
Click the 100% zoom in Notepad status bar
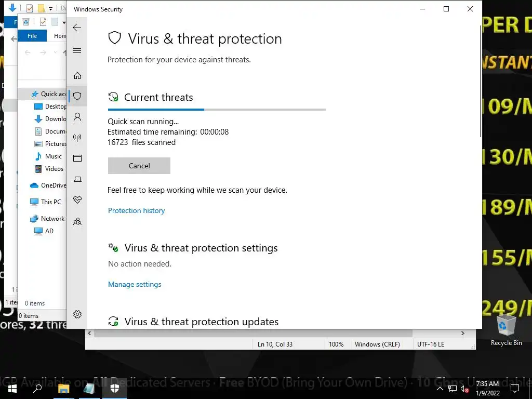(x=336, y=344)
